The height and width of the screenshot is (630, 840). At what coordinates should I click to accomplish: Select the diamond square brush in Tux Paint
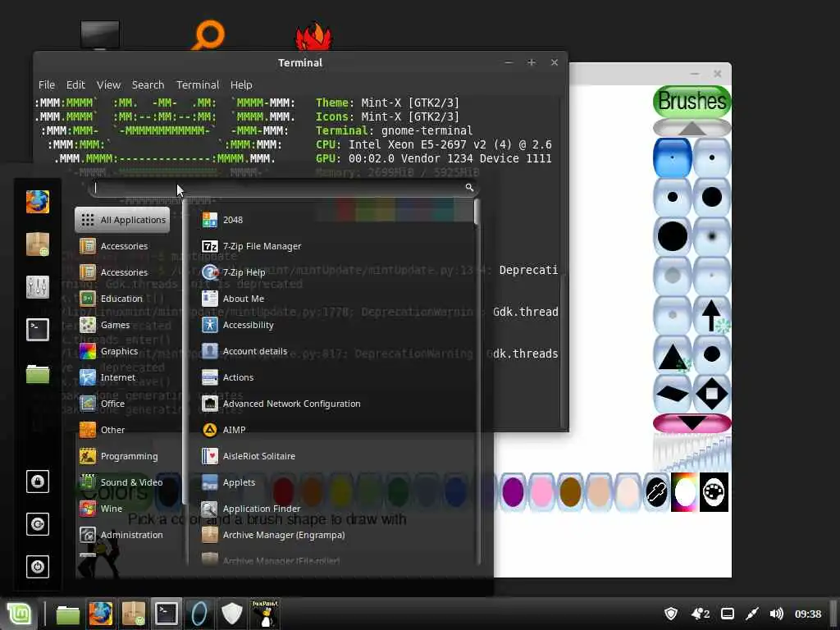pyautogui.click(x=711, y=394)
